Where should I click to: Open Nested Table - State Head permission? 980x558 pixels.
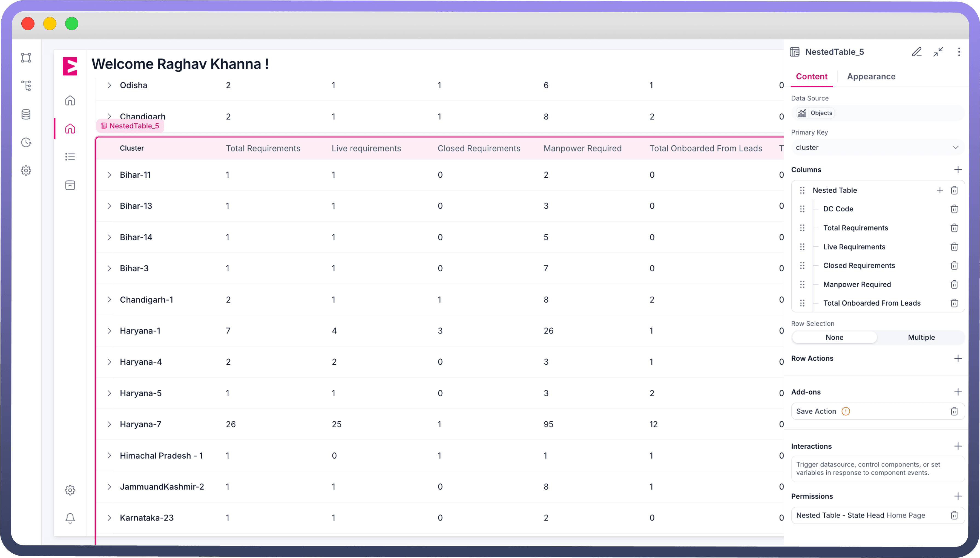[x=860, y=515]
